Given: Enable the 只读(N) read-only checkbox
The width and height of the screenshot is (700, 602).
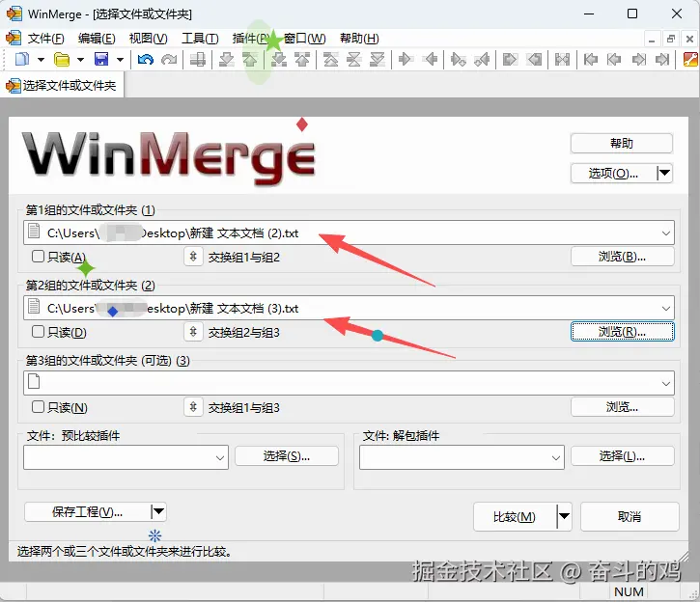Looking at the screenshot, I should click(x=39, y=407).
